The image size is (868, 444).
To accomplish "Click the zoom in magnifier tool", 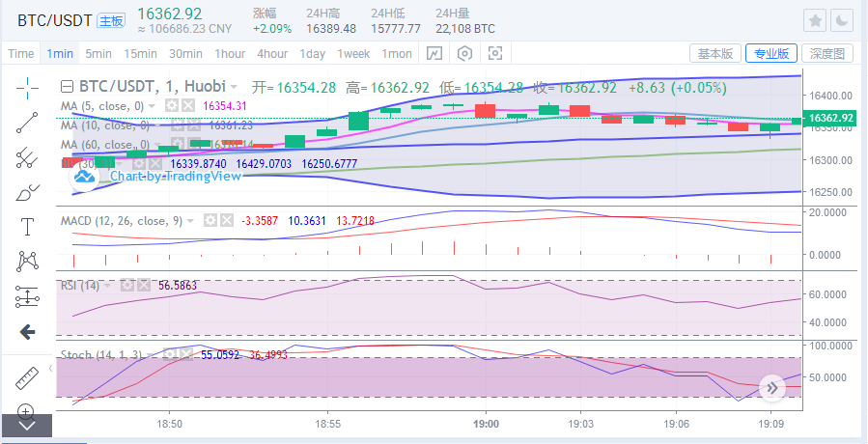I will coord(26,411).
